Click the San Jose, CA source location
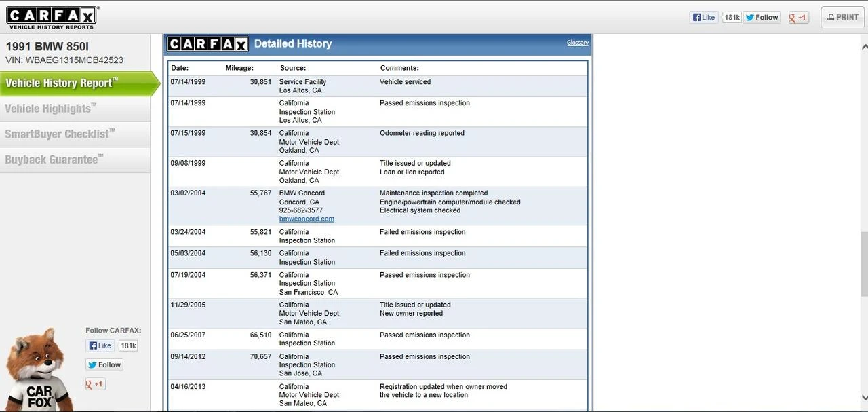The width and height of the screenshot is (868, 412). 300,373
